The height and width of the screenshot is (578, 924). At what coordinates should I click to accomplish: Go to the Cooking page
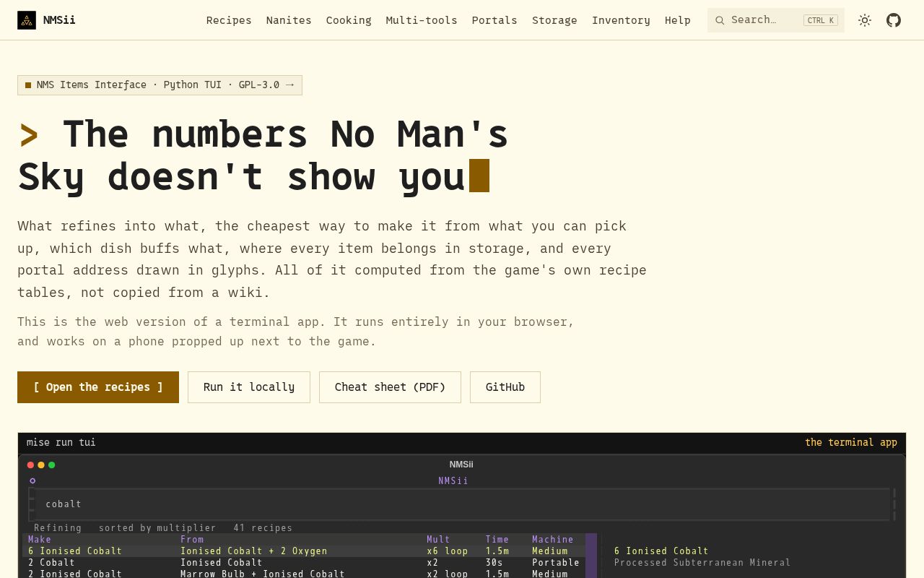tap(349, 20)
